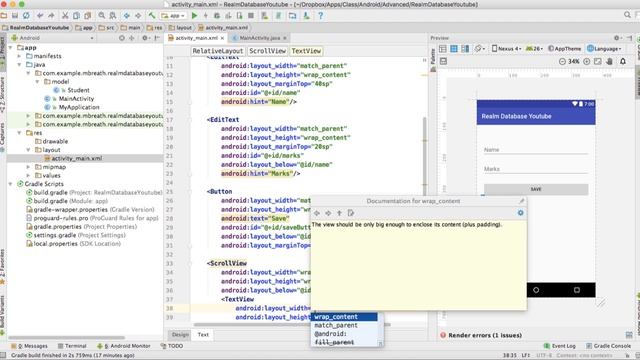
Task: Click the Synchronize toolbar icon
Action: click(x=26, y=16)
